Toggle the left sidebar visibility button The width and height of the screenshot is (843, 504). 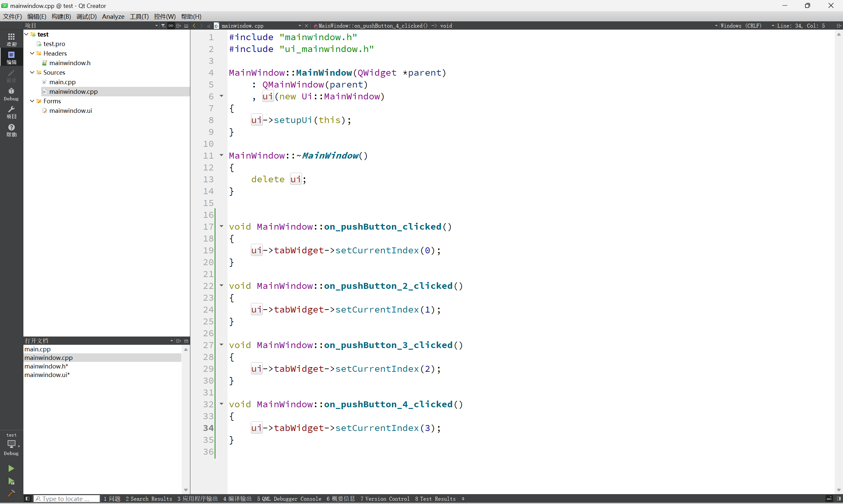[x=28, y=498]
